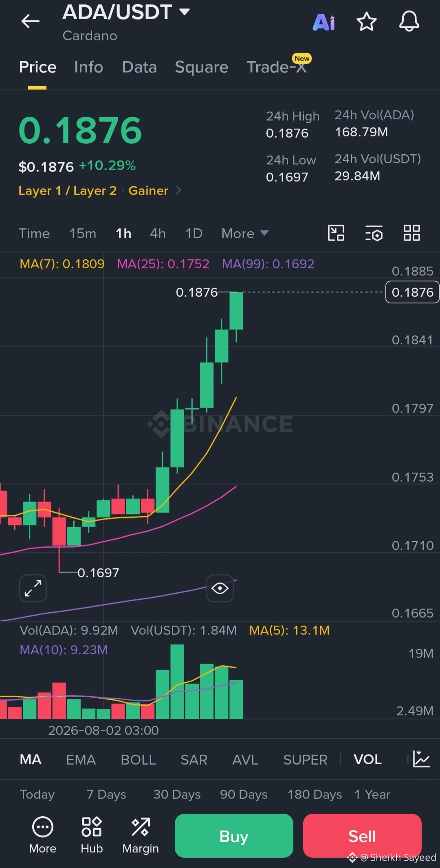The width and height of the screenshot is (440, 868).
Task: Open the Trade-X tab
Action: pyautogui.click(x=277, y=67)
